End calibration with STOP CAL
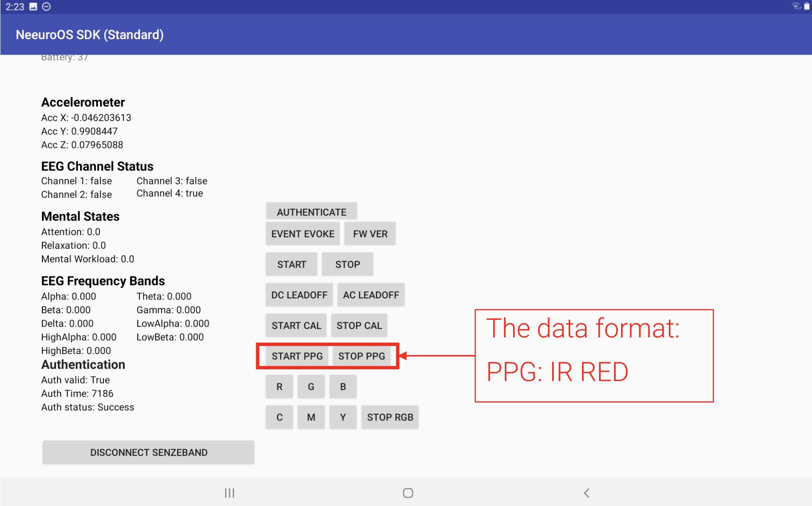 coord(359,325)
